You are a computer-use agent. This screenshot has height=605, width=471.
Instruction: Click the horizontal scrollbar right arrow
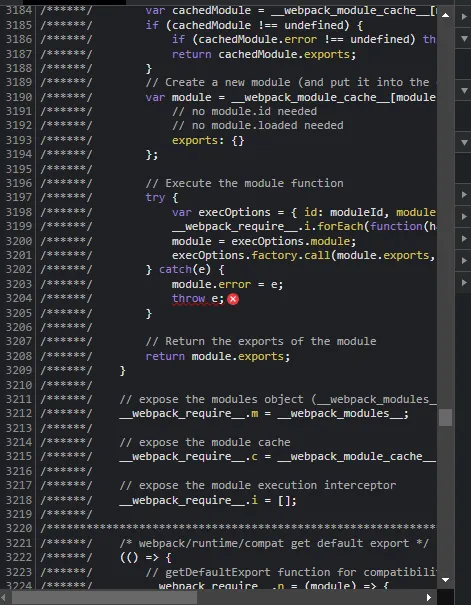coord(429,598)
